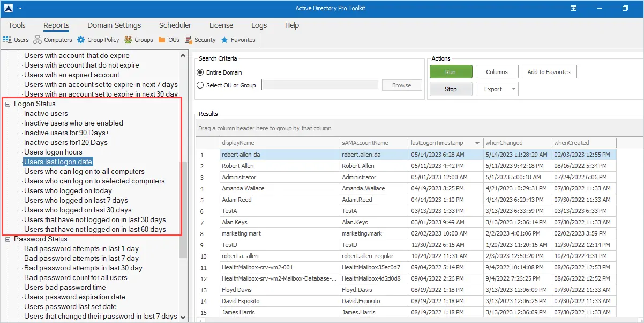Open the OUs report category
644x323 pixels.
point(168,40)
